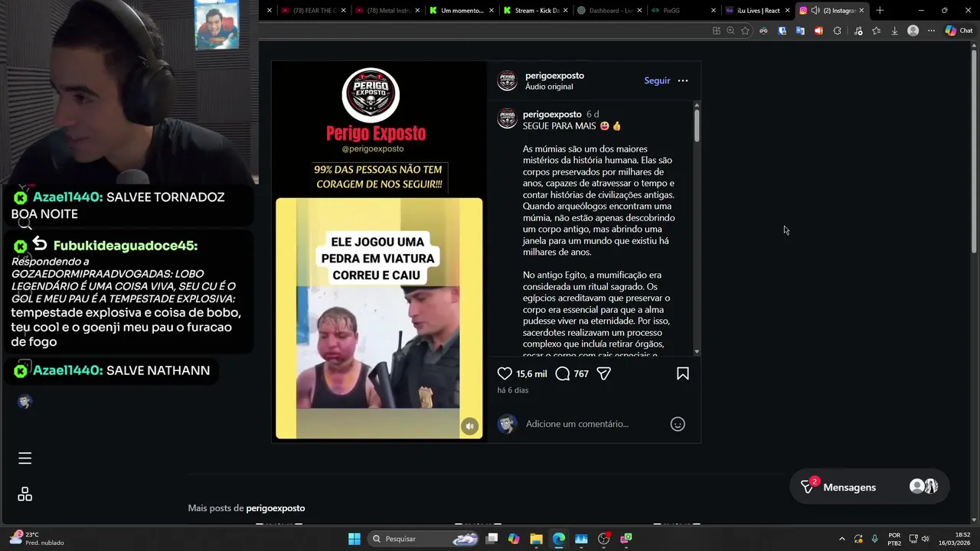
Task: Click the apps grid icon in address bar
Action: click(x=716, y=31)
